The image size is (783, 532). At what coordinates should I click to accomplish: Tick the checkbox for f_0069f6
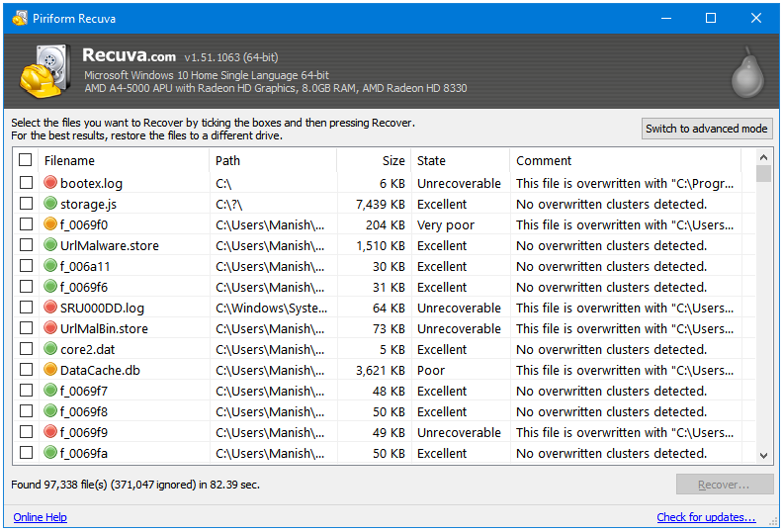(x=26, y=287)
